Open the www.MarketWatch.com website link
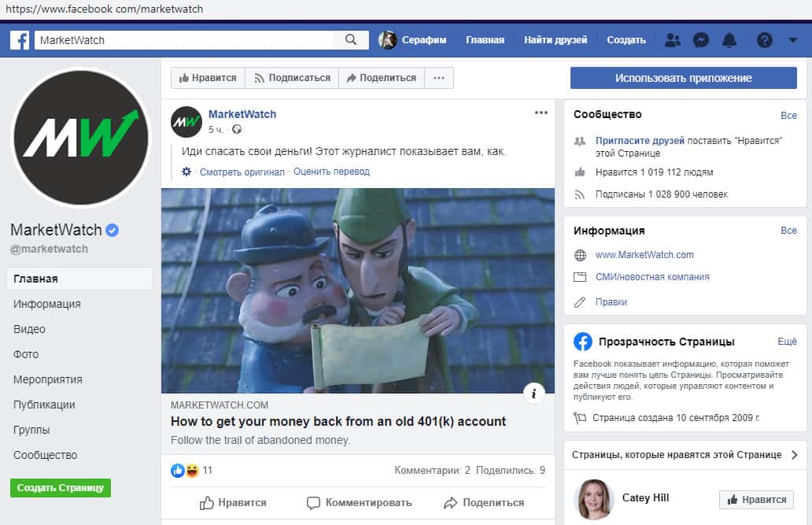Viewport: 812px width, 525px height. tap(644, 254)
